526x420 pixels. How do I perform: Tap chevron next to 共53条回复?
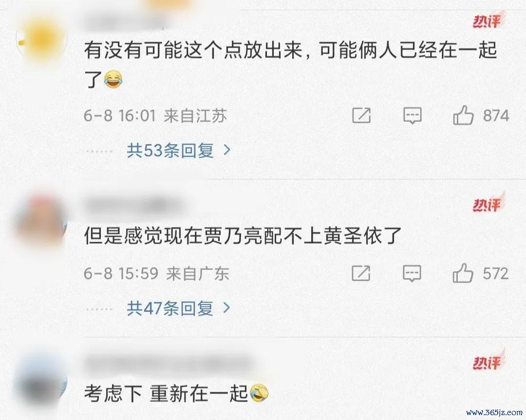click(x=227, y=150)
